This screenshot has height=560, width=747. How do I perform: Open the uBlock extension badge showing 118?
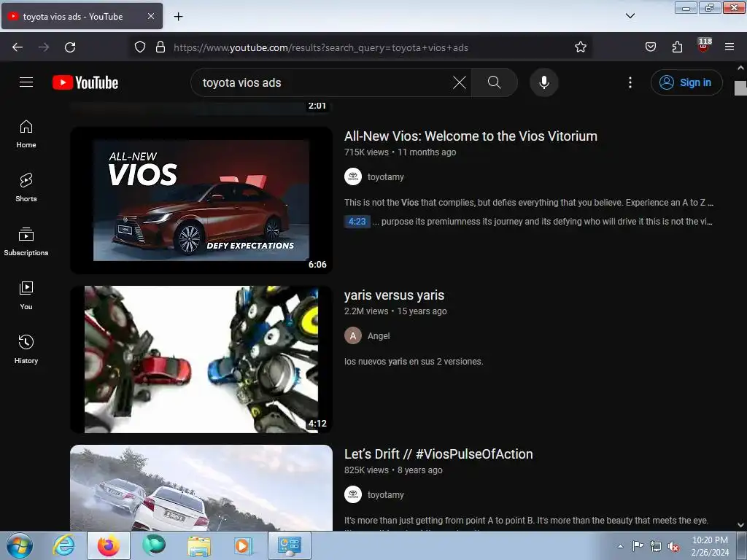pyautogui.click(x=703, y=46)
